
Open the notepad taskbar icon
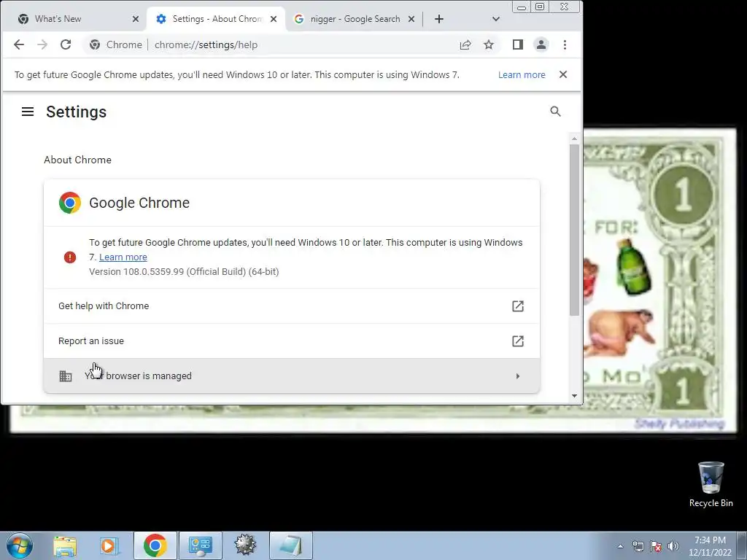click(x=290, y=545)
